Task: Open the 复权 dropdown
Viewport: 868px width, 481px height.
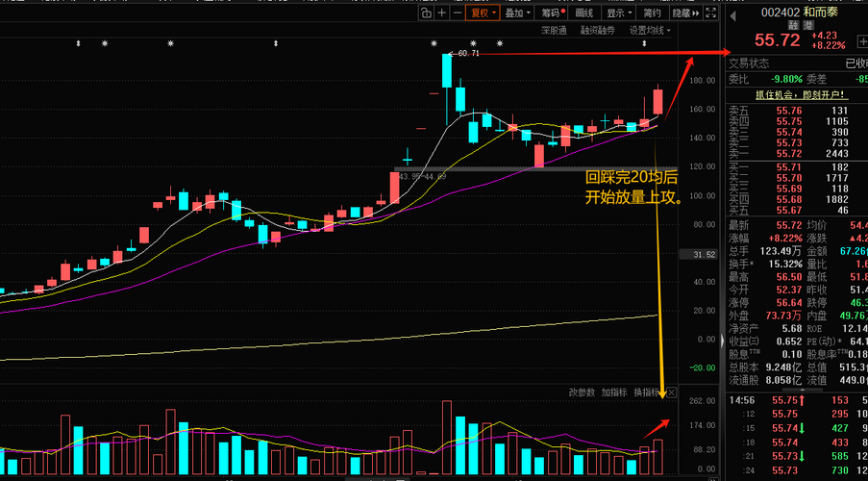Action: click(483, 13)
